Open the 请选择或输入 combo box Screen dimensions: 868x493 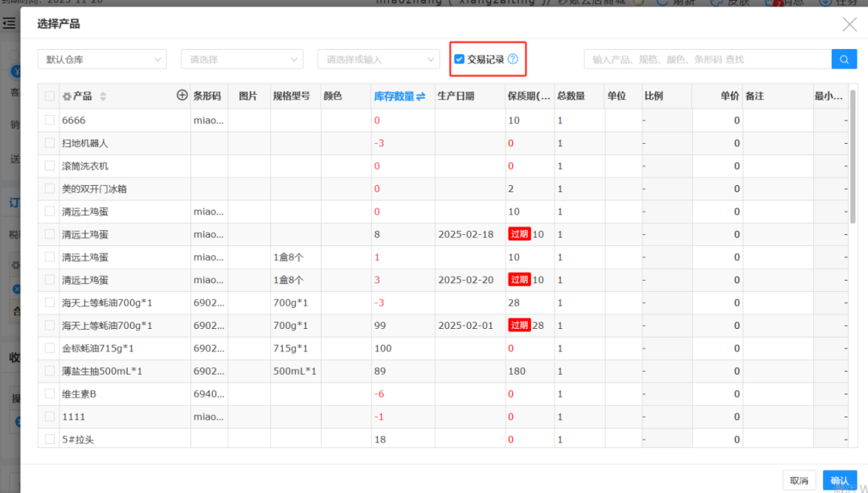tap(379, 60)
